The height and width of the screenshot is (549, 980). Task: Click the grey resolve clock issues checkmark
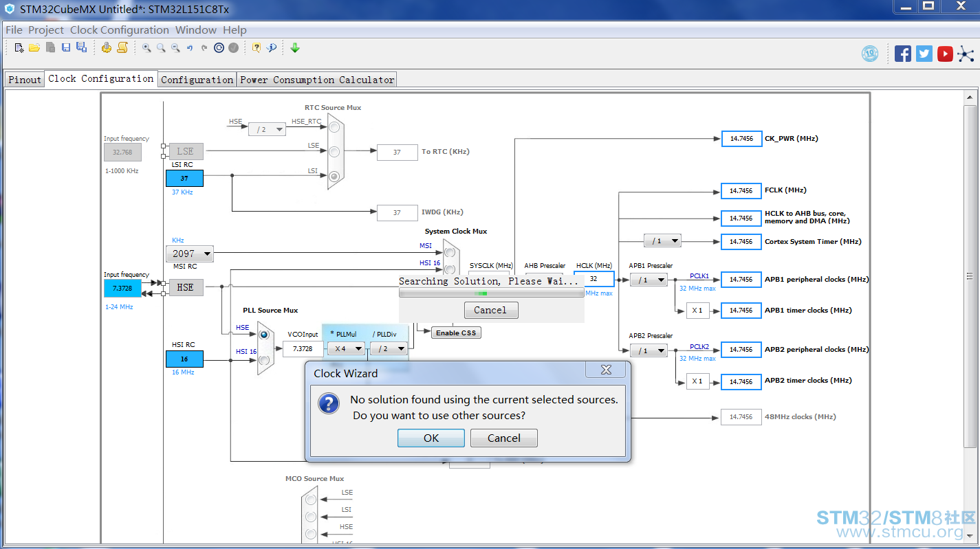coord(234,47)
